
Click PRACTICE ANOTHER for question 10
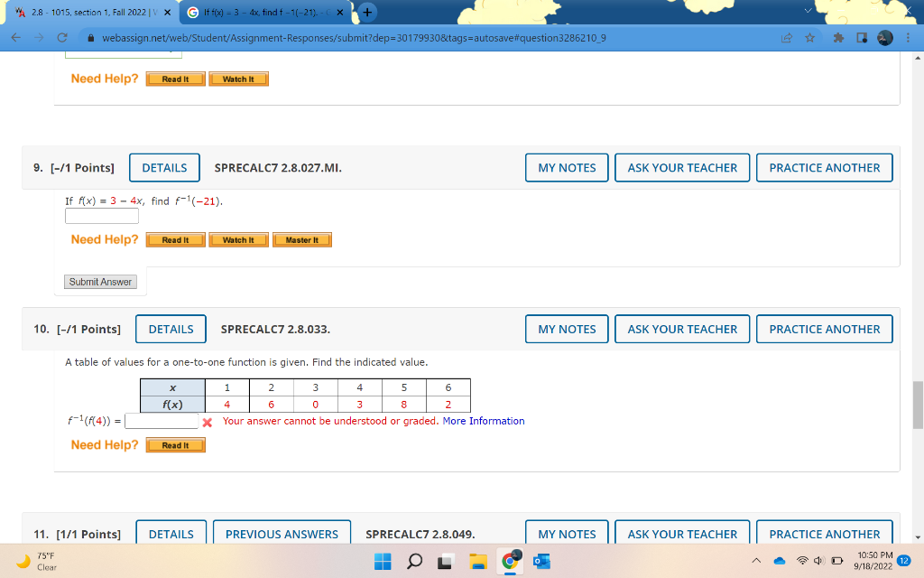point(824,329)
